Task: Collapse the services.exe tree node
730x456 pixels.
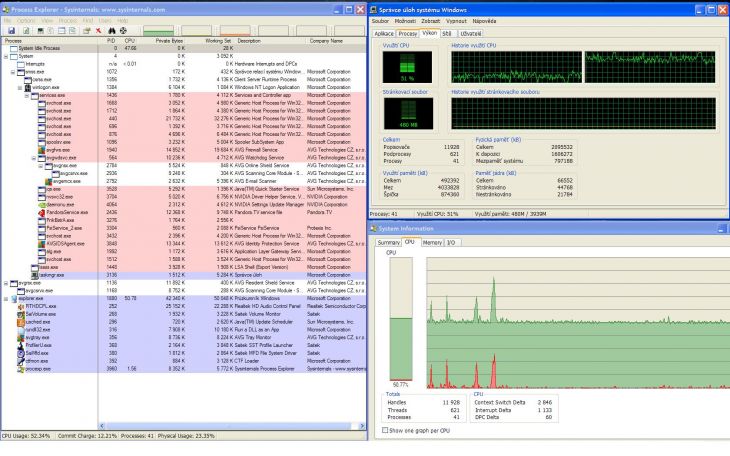Action: coord(27,95)
